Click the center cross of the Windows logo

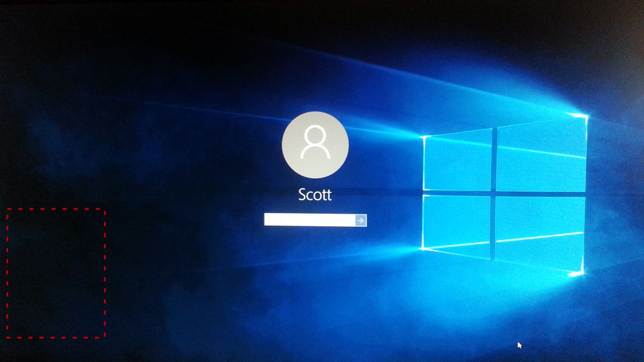coord(494,193)
